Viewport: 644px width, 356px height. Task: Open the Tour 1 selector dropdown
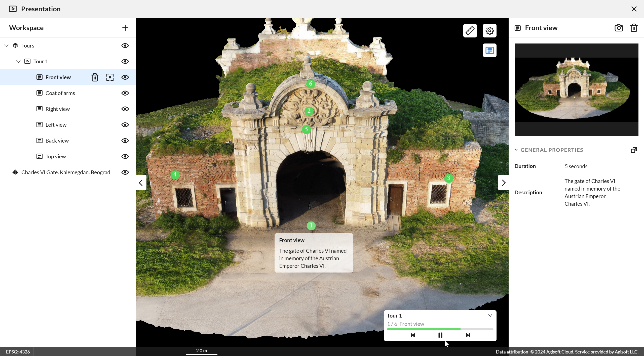pyautogui.click(x=490, y=316)
